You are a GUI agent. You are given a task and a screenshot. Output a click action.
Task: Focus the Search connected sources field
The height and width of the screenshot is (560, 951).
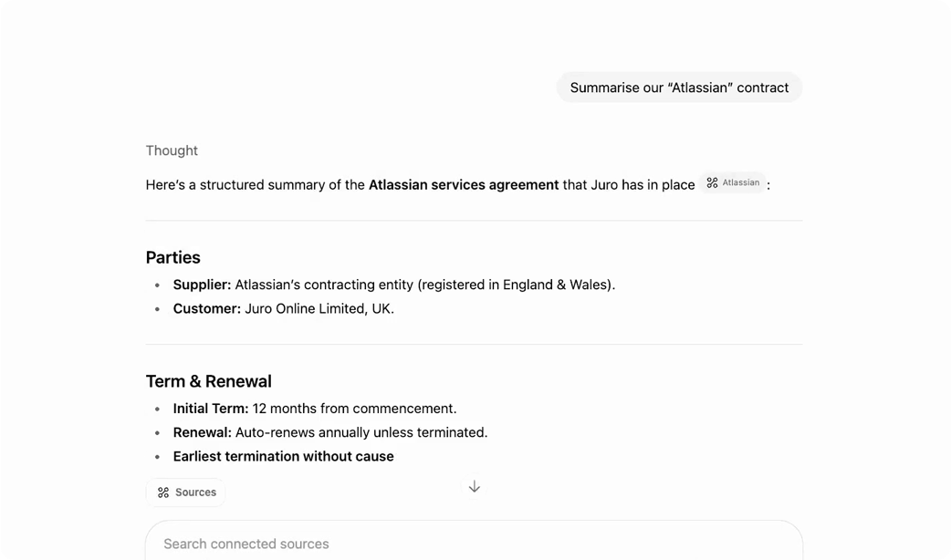coord(474,544)
